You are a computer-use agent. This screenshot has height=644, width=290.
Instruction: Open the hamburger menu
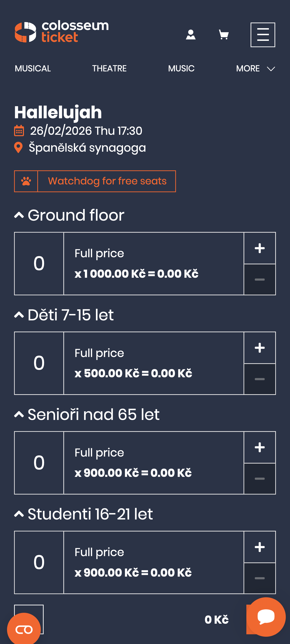coord(263,35)
